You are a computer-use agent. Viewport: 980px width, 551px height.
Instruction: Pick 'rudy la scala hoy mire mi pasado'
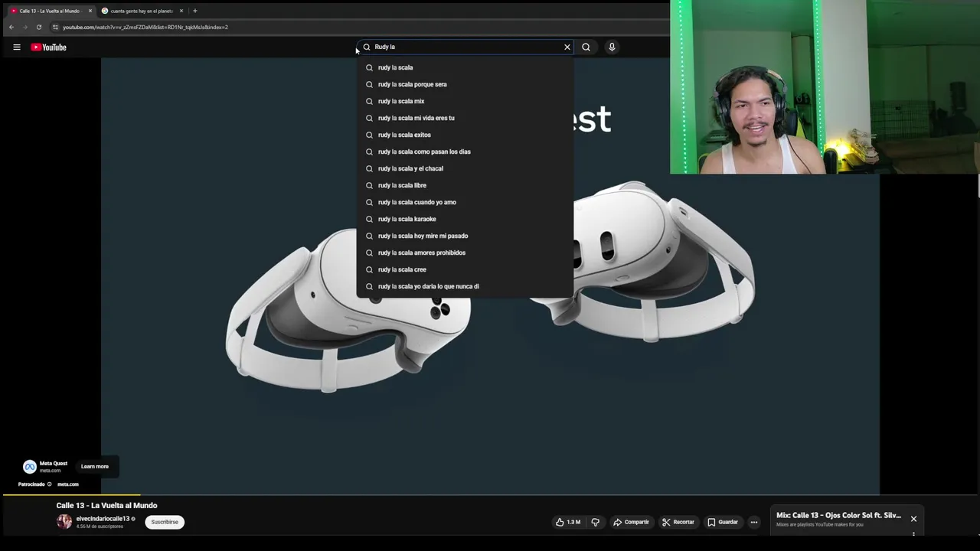pos(465,236)
